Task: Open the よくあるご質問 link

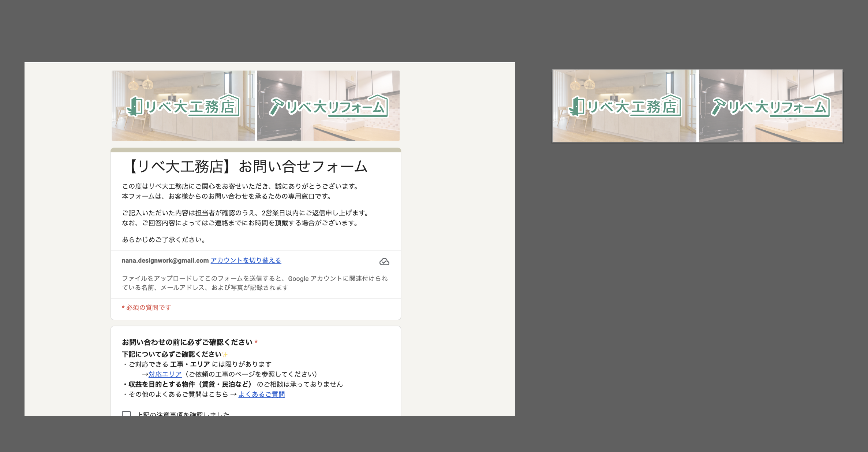Action: [x=262, y=394]
